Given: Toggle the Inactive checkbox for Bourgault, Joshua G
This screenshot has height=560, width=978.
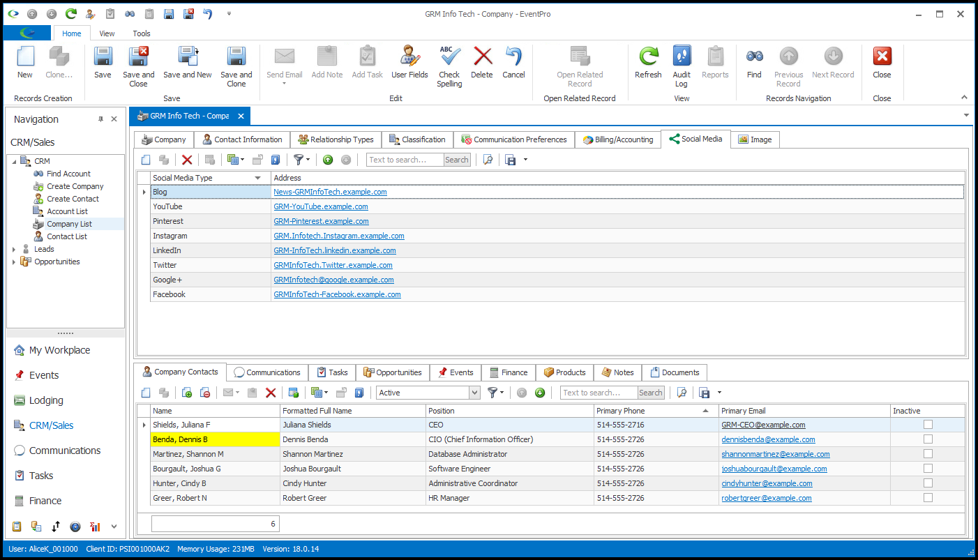Looking at the screenshot, I should click(x=928, y=469).
